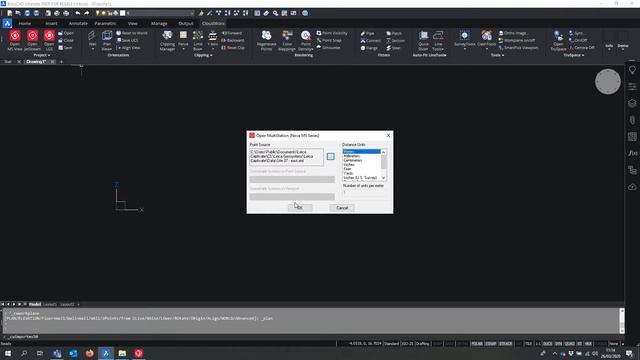Expand the Clipping ribbon panel

[203, 55]
